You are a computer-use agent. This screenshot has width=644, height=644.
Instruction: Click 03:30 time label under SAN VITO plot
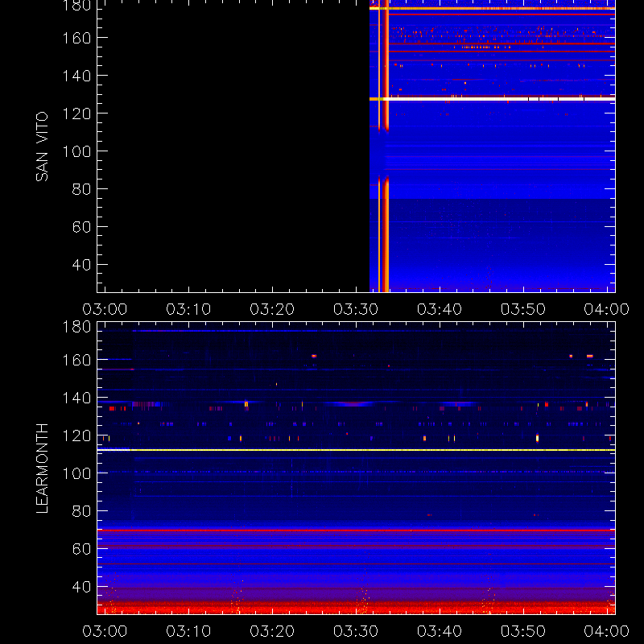click(x=356, y=309)
